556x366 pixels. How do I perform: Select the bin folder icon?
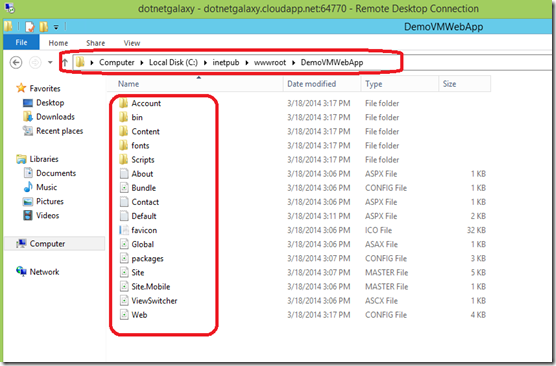123,117
